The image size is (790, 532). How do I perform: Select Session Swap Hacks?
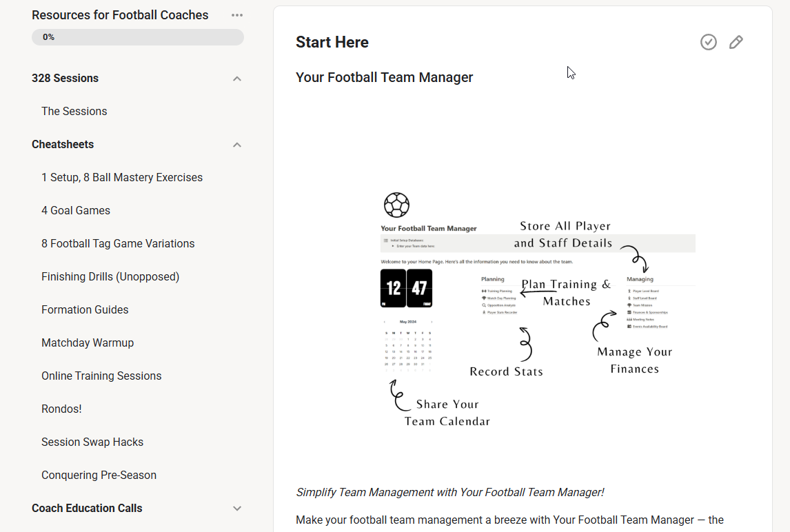pyautogui.click(x=92, y=442)
